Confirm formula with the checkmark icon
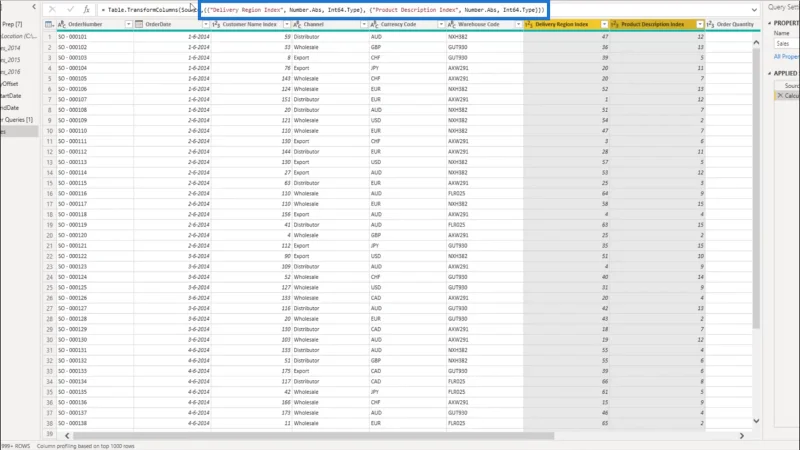The height and width of the screenshot is (450, 800). 70,9
